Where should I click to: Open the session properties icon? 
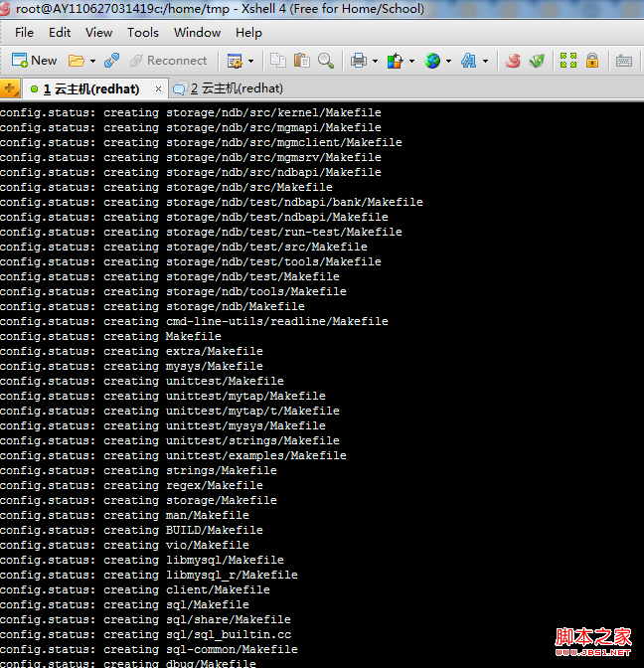coord(234,60)
